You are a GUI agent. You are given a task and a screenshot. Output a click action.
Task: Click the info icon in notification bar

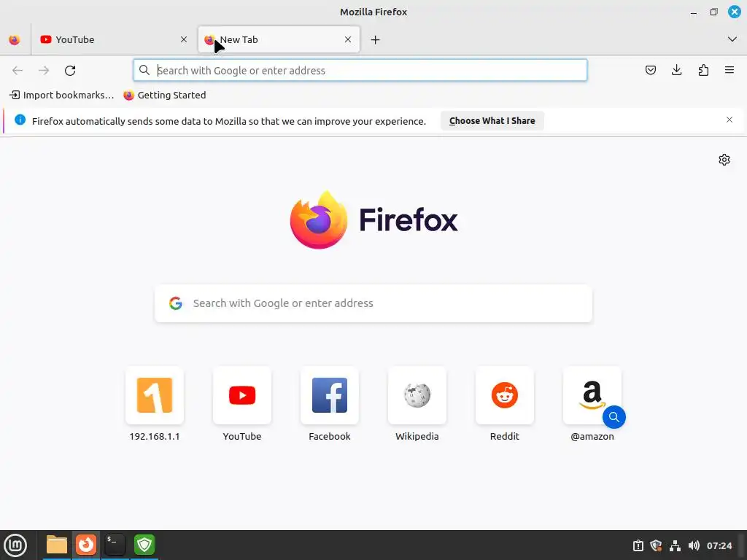click(x=20, y=120)
